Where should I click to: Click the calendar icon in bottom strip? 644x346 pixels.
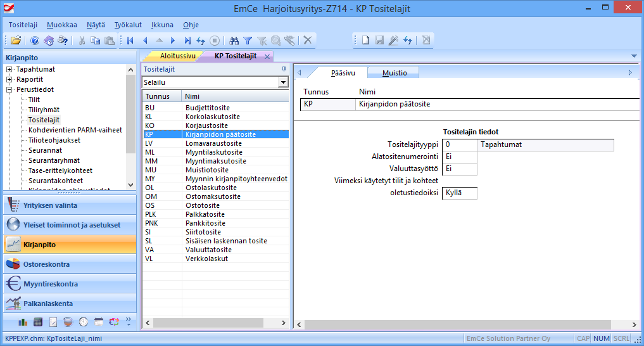(99, 322)
